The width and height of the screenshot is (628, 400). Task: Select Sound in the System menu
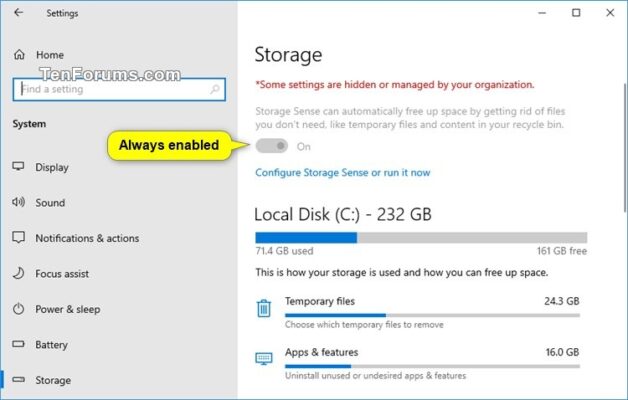(x=50, y=203)
